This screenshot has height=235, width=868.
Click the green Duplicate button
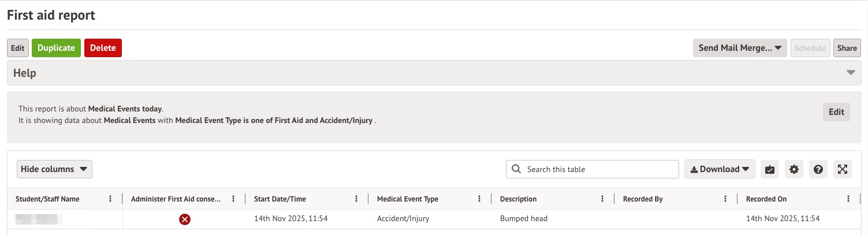(56, 48)
